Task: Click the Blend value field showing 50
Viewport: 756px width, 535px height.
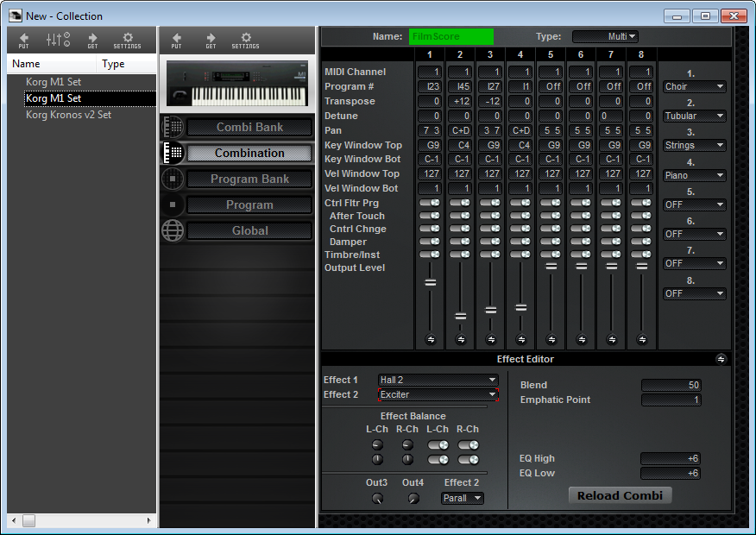Action: (671, 385)
